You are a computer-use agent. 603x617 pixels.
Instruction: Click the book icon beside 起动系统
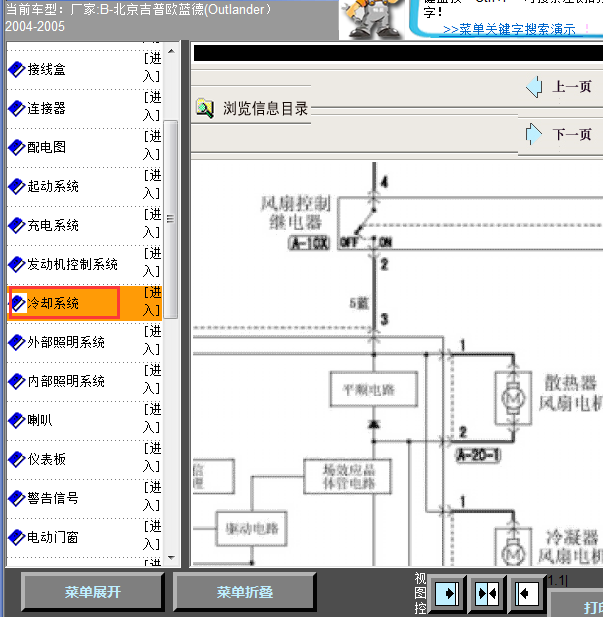17,187
